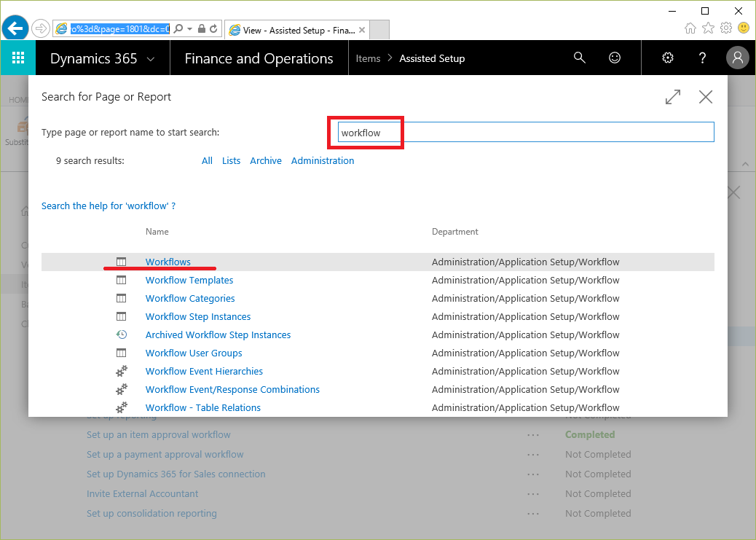Open browser tools gear icon
This screenshot has height=540, width=756.
[x=725, y=28]
